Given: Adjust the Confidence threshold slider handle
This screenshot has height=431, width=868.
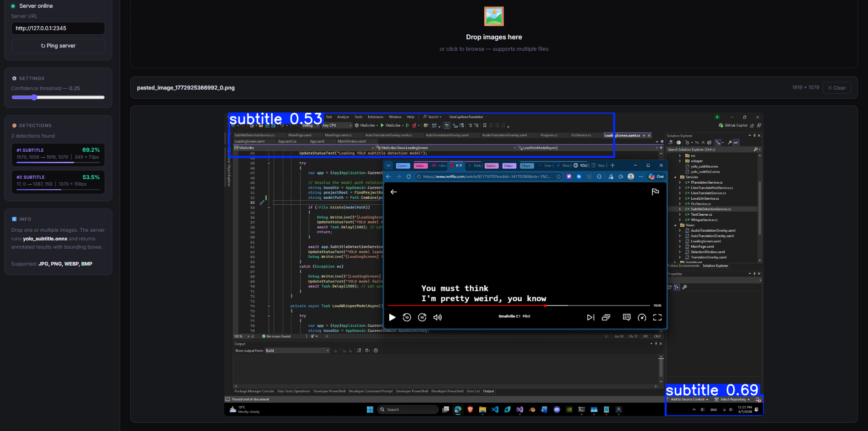Looking at the screenshot, I should 34,97.
